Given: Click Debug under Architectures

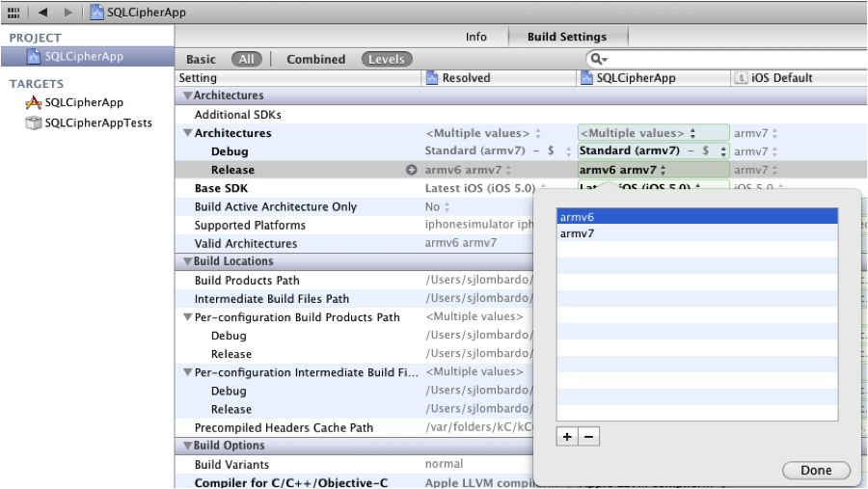Looking at the screenshot, I should [x=230, y=151].
